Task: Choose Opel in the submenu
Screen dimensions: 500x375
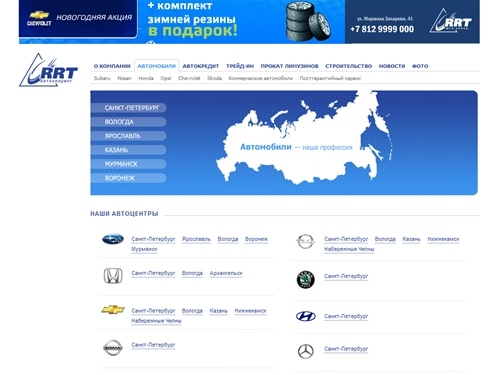Action: coord(166,78)
